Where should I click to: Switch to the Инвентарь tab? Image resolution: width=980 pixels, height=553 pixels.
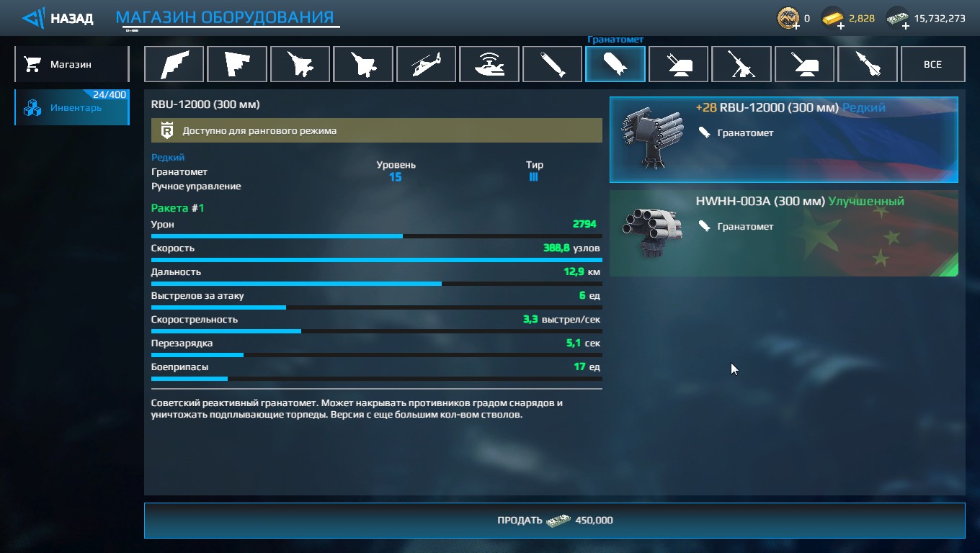(x=71, y=107)
